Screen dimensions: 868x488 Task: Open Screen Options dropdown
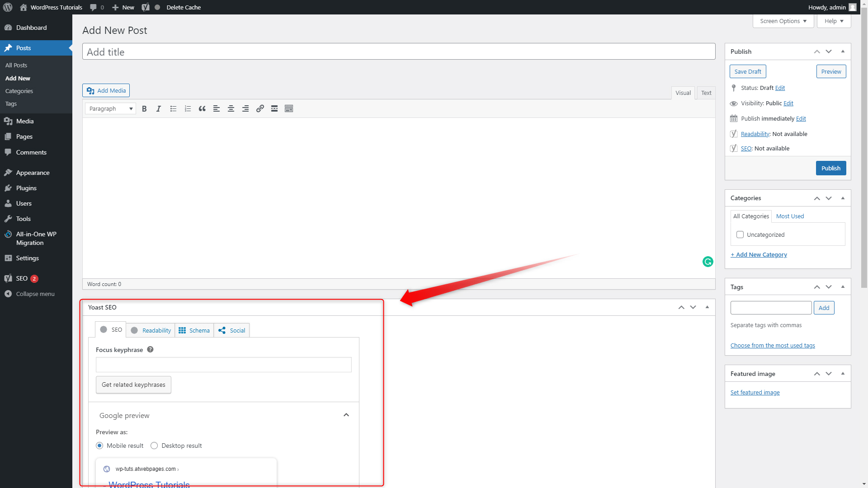point(783,21)
